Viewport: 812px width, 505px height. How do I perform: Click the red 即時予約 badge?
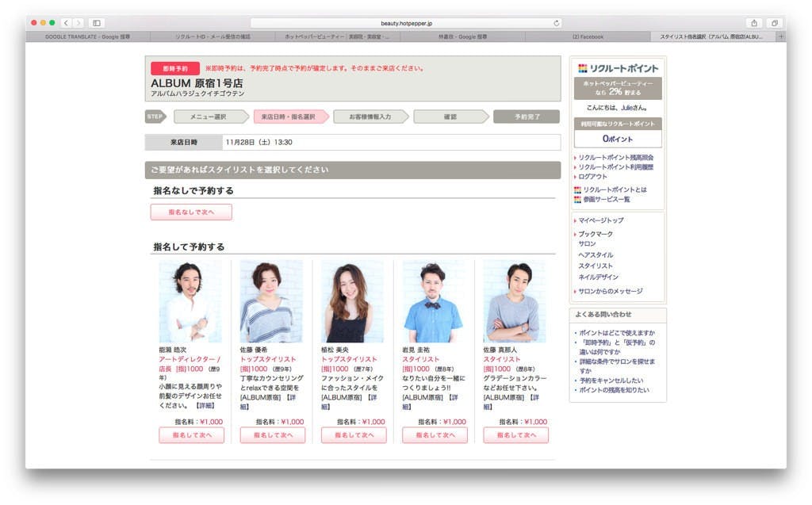(x=175, y=68)
